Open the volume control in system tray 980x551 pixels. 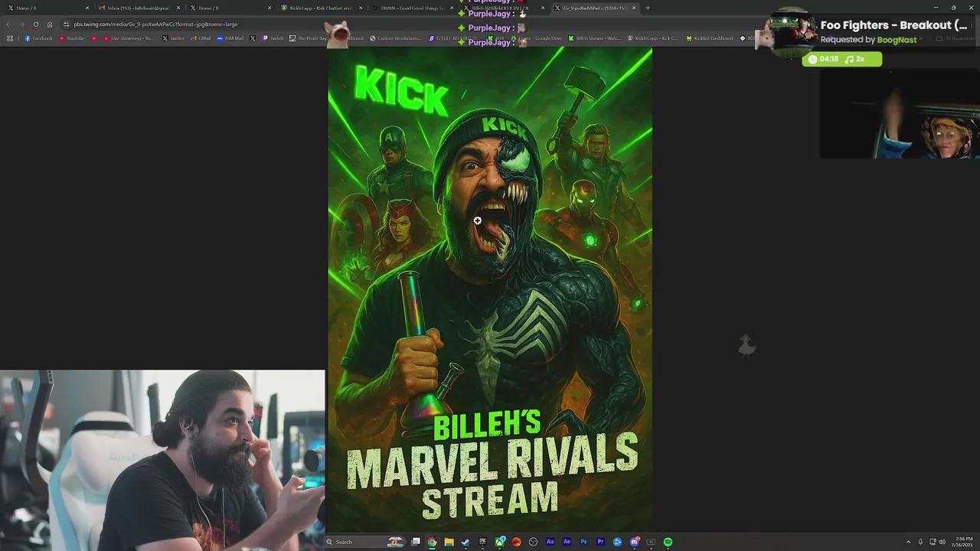point(942,542)
